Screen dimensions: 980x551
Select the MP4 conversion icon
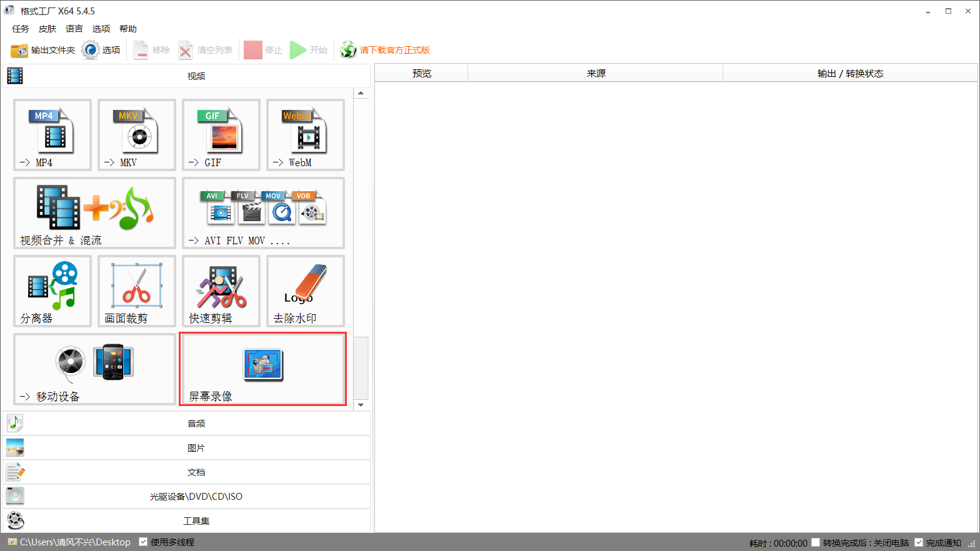(52, 135)
